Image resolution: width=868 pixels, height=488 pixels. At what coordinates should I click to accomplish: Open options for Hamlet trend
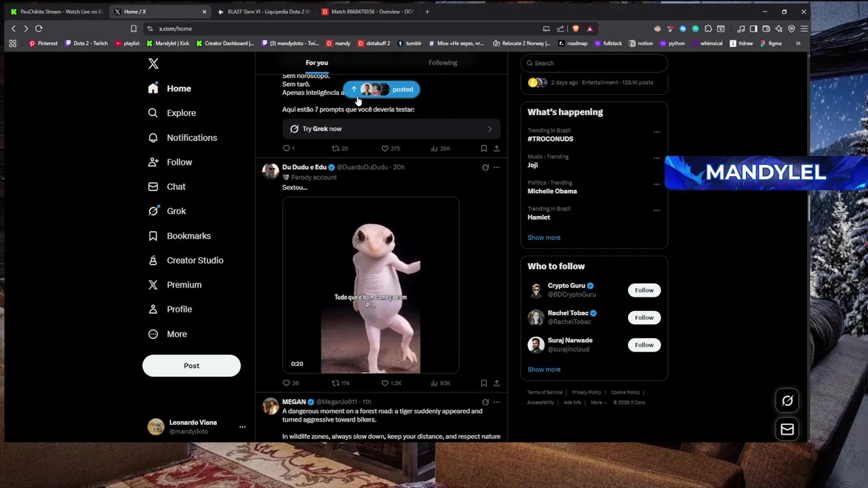tap(656, 210)
